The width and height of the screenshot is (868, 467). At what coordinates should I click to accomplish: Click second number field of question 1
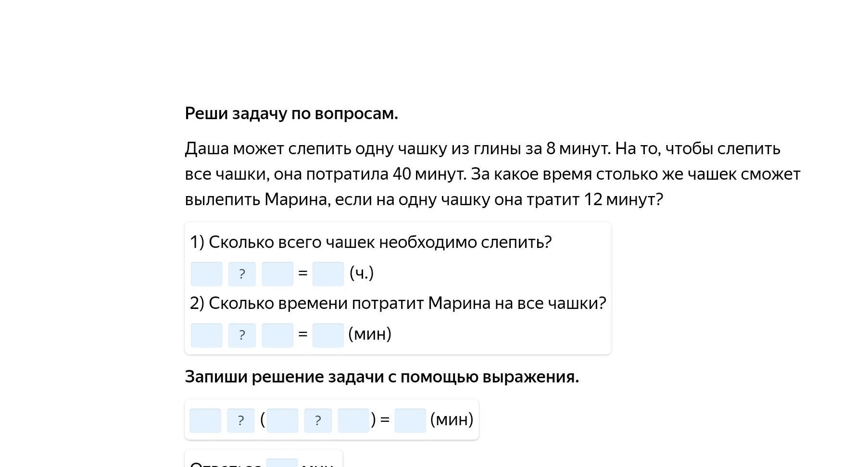pyautogui.click(x=277, y=274)
